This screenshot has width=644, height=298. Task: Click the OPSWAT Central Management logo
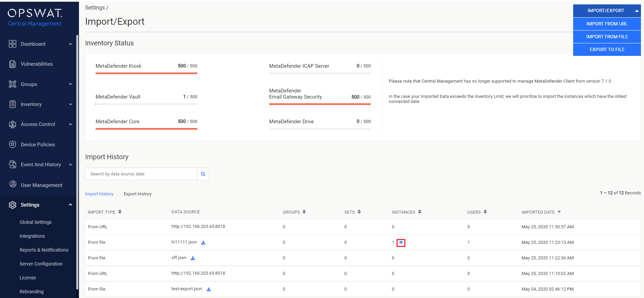(x=35, y=18)
